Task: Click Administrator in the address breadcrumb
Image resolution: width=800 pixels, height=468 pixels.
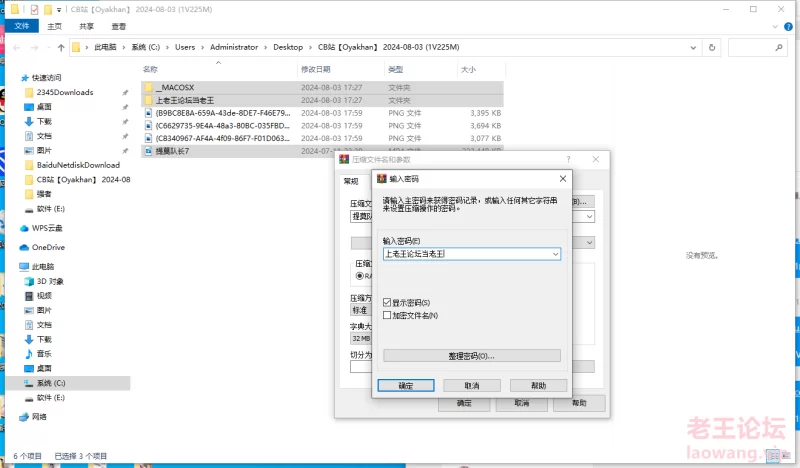Action: click(x=234, y=47)
